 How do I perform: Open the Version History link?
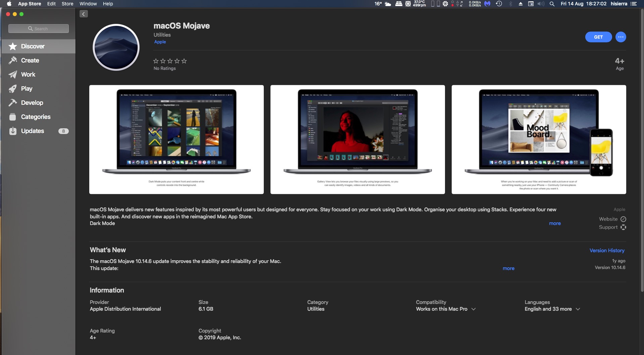tap(607, 251)
